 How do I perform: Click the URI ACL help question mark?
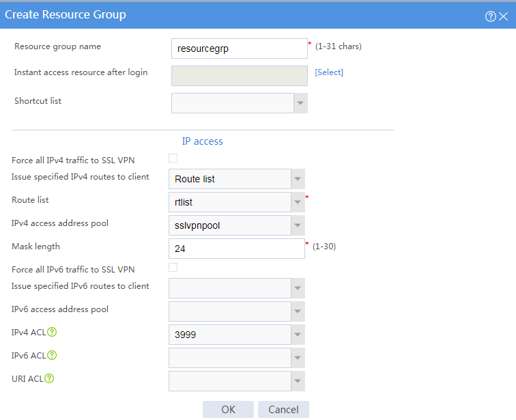(x=49, y=378)
